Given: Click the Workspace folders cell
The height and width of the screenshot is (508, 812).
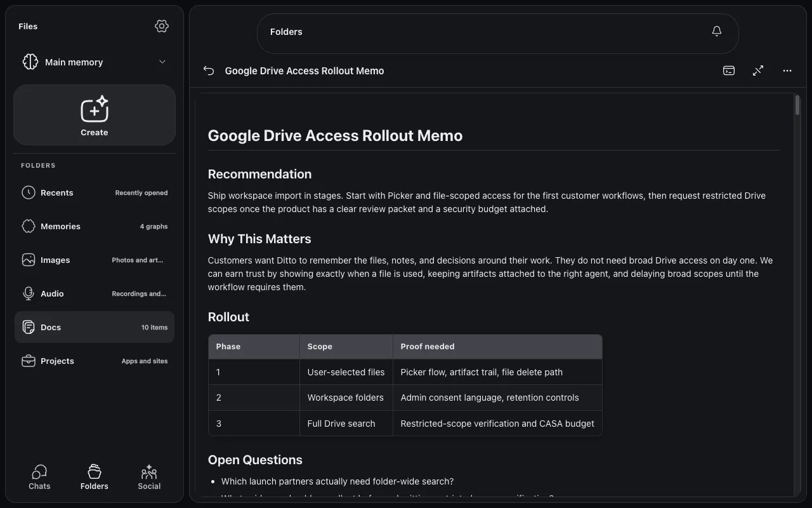Looking at the screenshot, I should point(346,398).
